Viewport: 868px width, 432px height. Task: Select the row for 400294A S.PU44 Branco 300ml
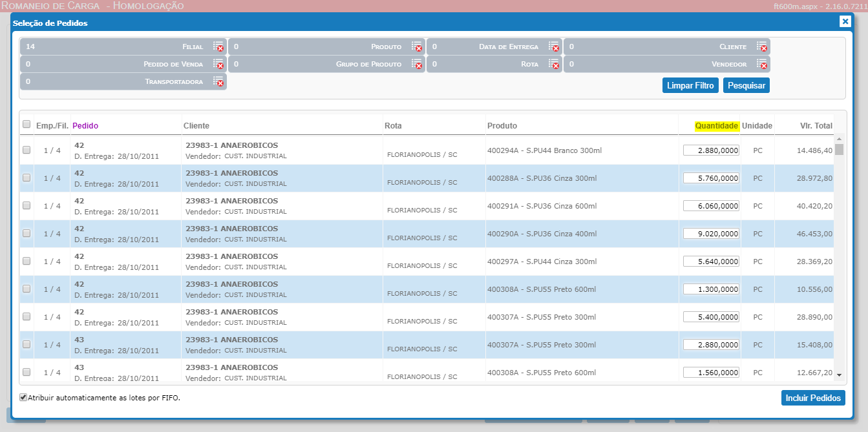point(26,150)
